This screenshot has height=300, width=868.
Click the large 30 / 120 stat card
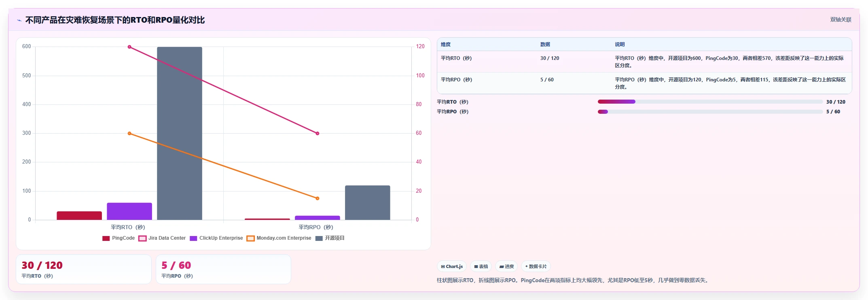coord(84,269)
